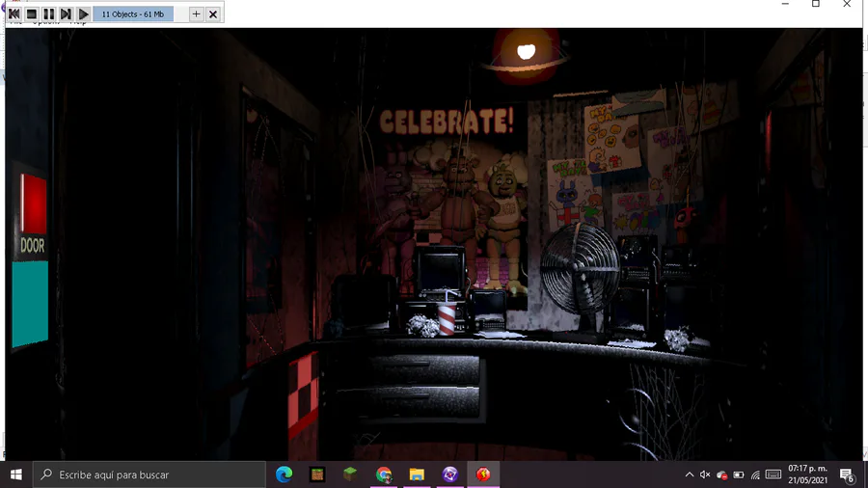This screenshot has width=868, height=488.
Task: Rewind the running frame to start
Action: 14,14
